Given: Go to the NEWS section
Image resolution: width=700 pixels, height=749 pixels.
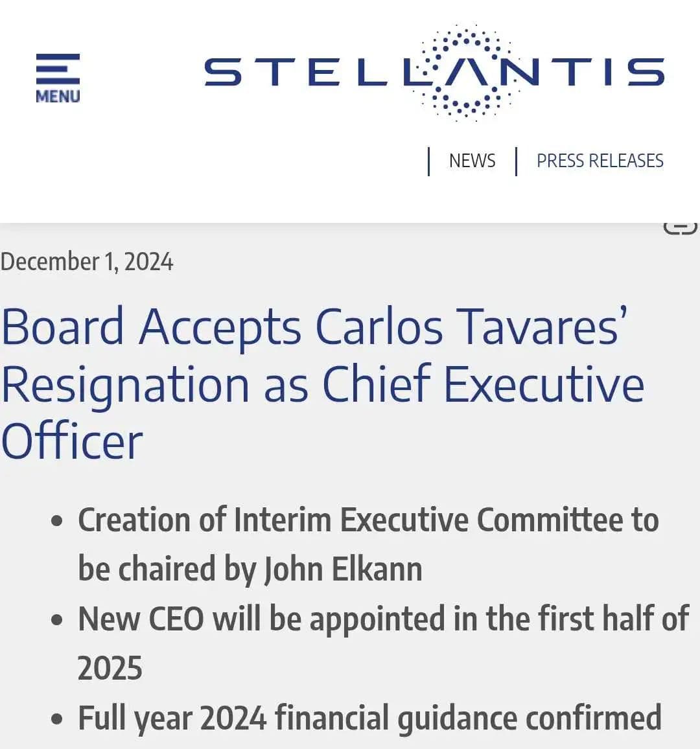Looking at the screenshot, I should coord(472,161).
